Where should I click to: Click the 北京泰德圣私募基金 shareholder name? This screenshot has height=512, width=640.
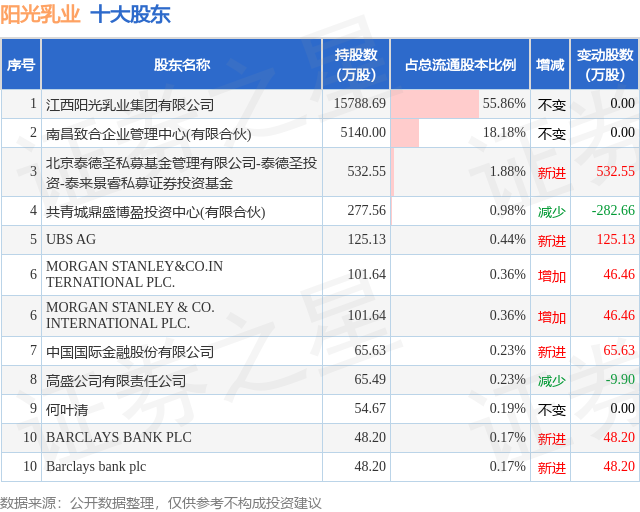click(x=181, y=173)
